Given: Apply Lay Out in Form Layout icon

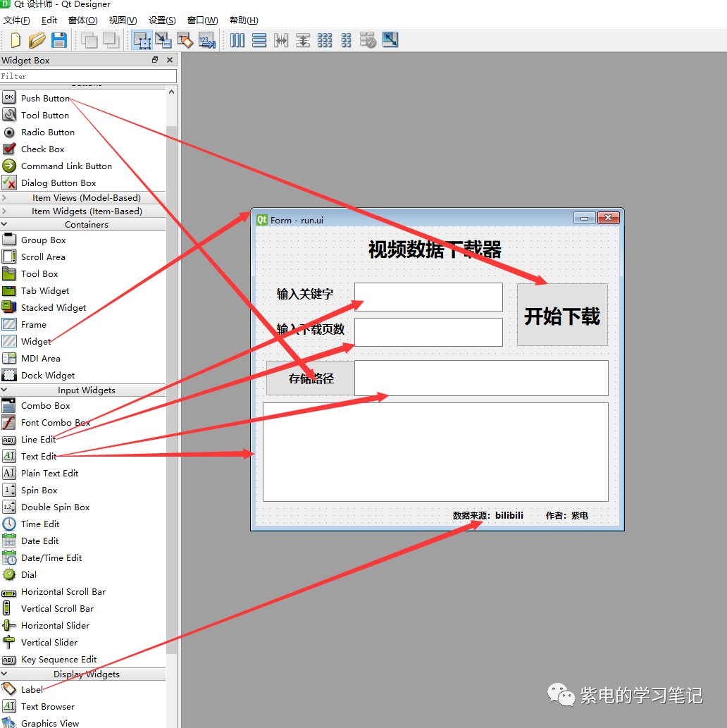Looking at the screenshot, I should click(347, 40).
